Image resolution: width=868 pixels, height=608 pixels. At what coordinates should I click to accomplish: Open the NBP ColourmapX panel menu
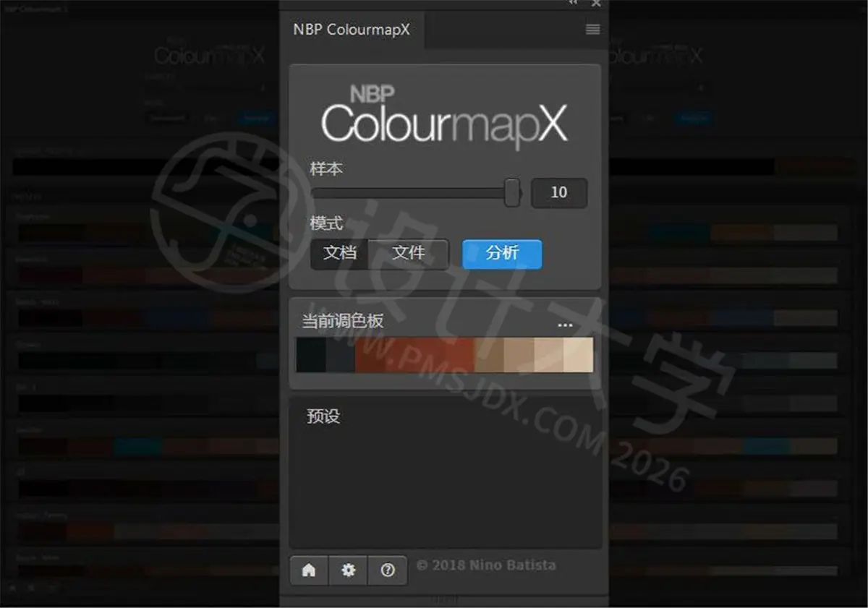pyautogui.click(x=592, y=30)
